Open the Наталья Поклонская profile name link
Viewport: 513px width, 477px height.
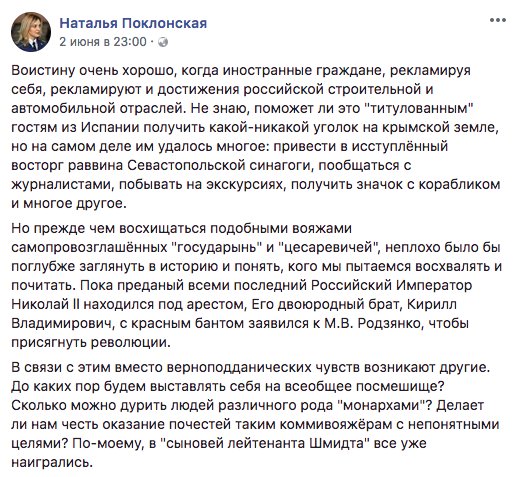tap(133, 23)
